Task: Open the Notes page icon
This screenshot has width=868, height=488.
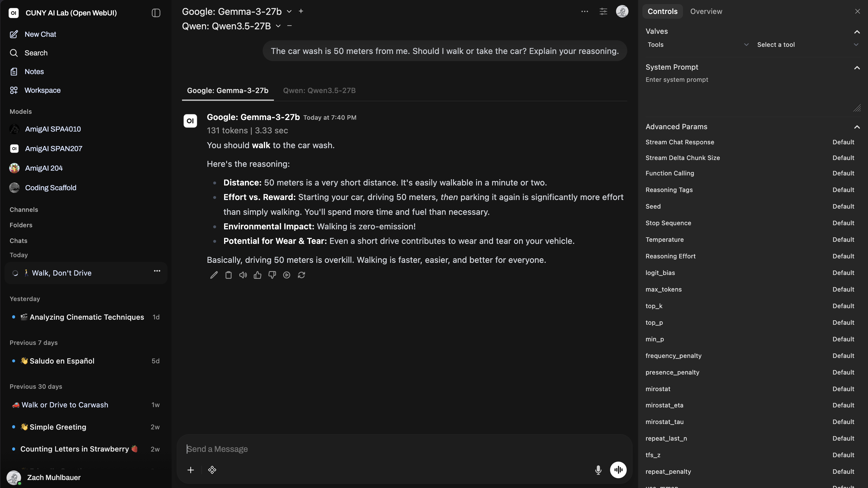Action: coord(14,72)
